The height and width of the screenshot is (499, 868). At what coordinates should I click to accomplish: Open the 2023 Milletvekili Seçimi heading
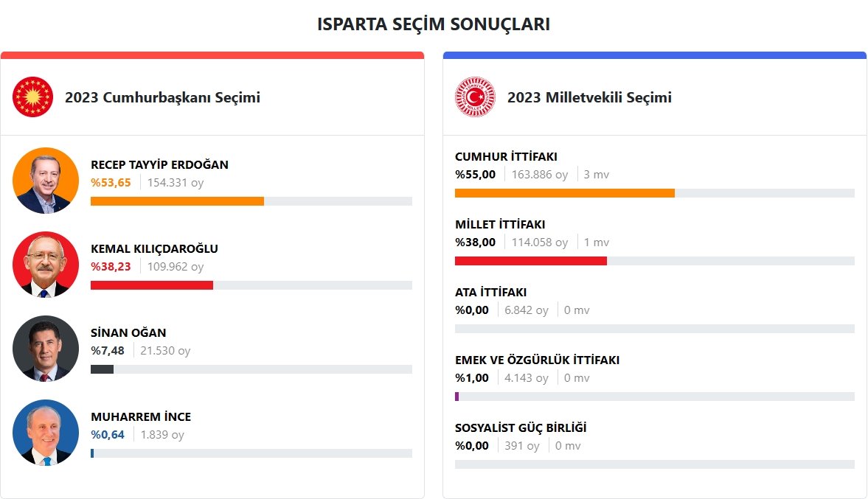(589, 97)
